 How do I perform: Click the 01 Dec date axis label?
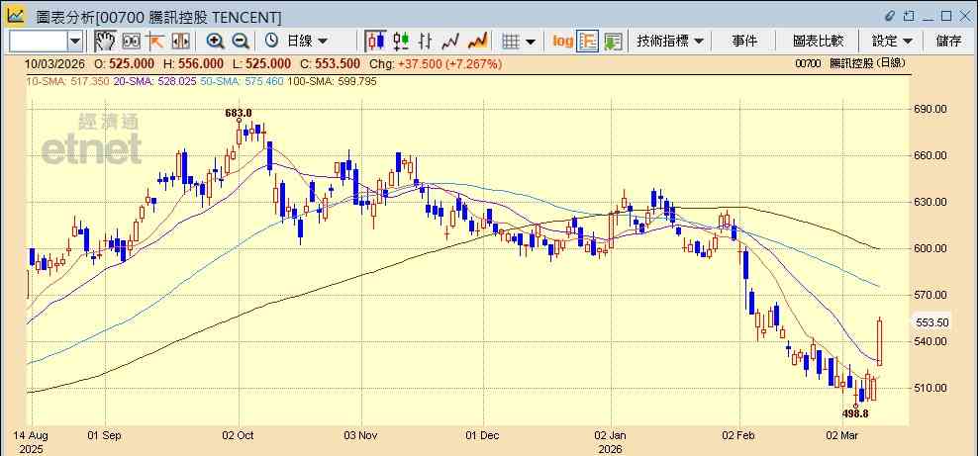[x=483, y=435]
